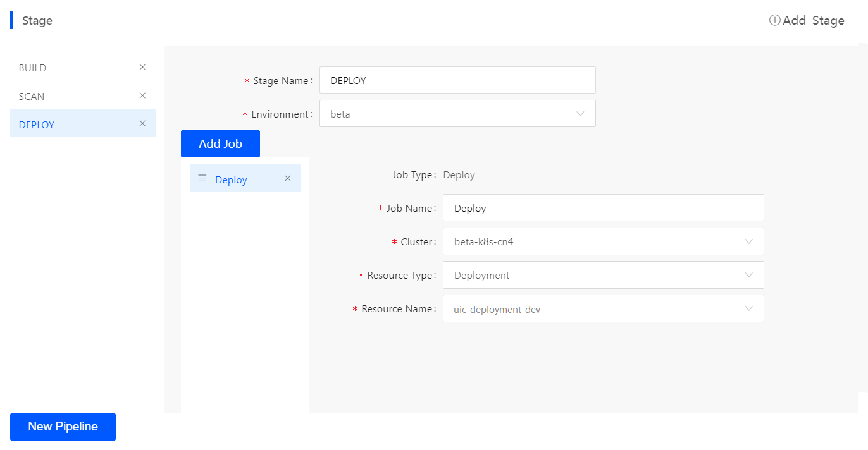Screen dimensions: 868x450
Task: Click the plus circle icon for Add Stage
Action: (774, 20)
